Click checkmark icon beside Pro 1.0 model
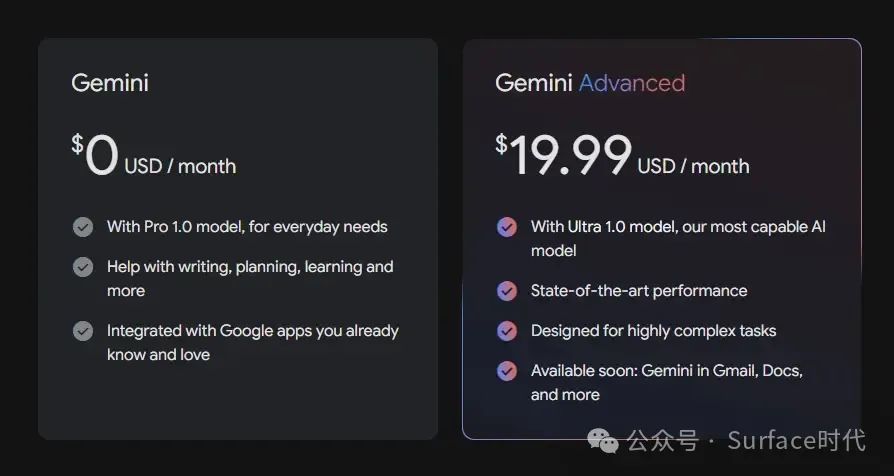Viewport: 894px width, 476px height. point(83,227)
